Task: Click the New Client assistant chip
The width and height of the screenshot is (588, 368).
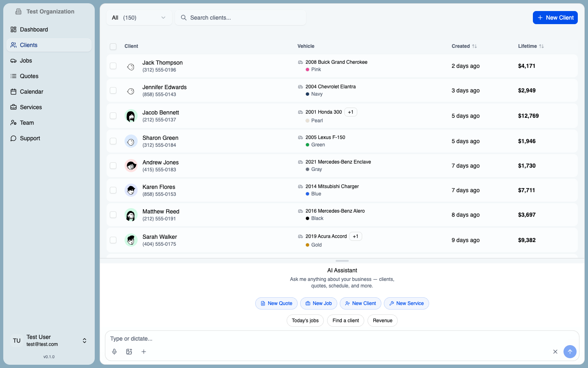Action: [x=361, y=303]
